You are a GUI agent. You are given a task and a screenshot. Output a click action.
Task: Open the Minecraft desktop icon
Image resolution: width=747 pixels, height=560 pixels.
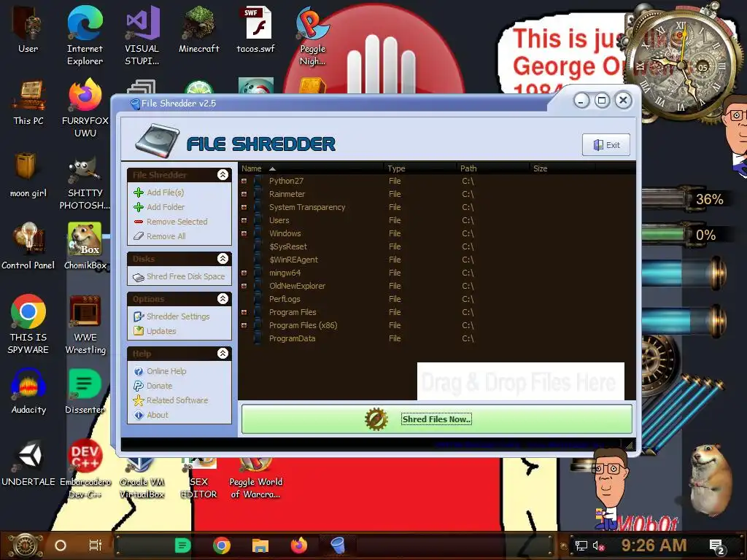pos(199,29)
